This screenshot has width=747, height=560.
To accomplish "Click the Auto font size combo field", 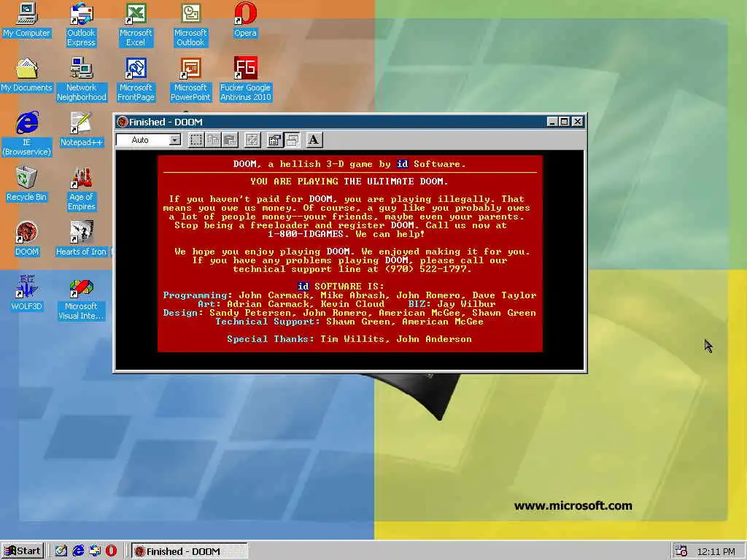I will (x=149, y=140).
